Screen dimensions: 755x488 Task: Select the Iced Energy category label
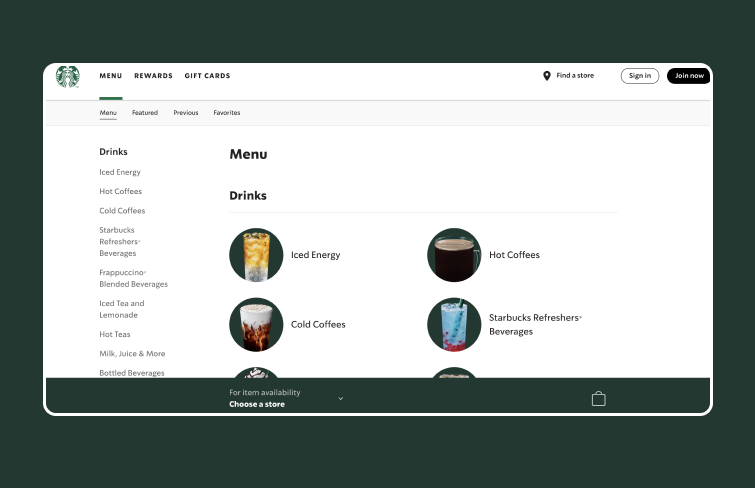point(315,255)
